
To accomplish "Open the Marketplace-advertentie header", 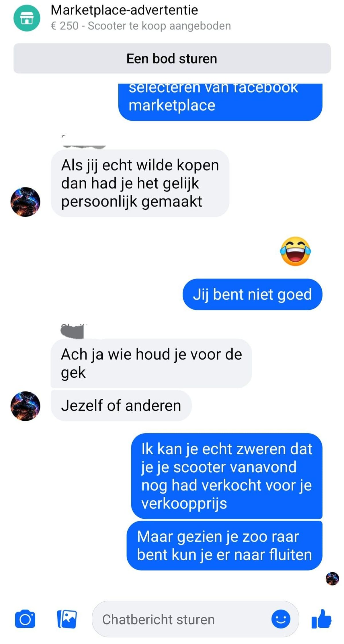I will pos(124,10).
